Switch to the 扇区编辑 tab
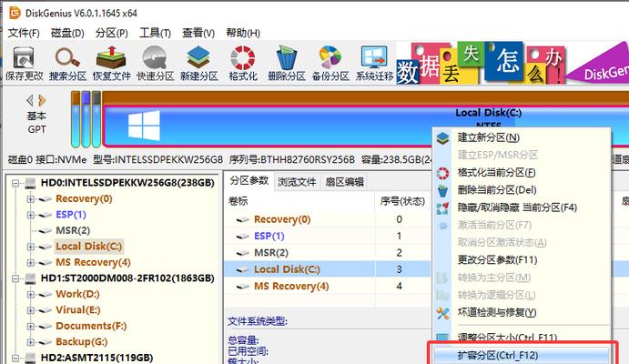Screen dimensions: 629x364 344,182
